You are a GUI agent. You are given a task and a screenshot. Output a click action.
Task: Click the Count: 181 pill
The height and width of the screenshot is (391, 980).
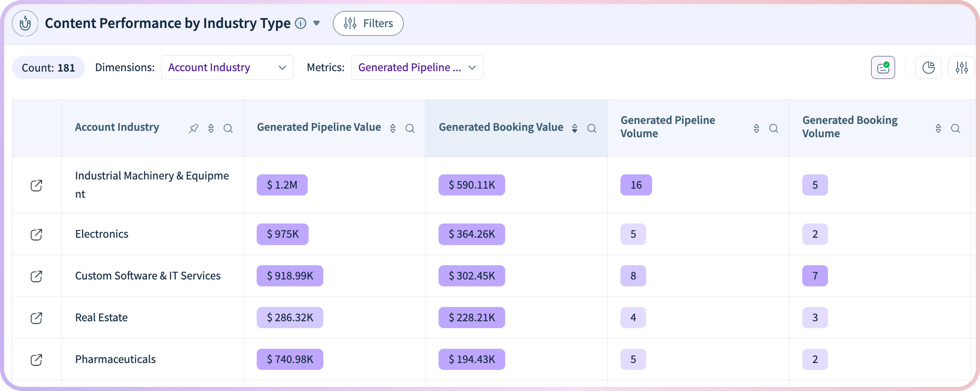tap(48, 68)
